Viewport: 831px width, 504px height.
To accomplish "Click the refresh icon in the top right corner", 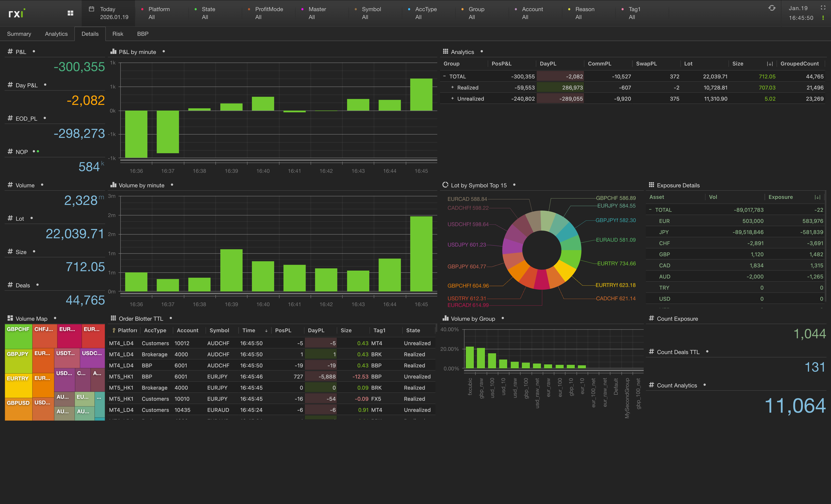I will point(772,8).
